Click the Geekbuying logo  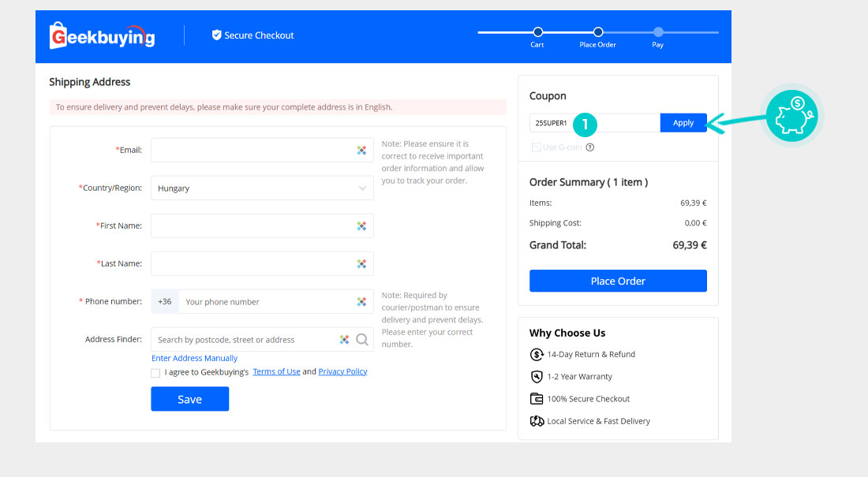pyautogui.click(x=102, y=35)
